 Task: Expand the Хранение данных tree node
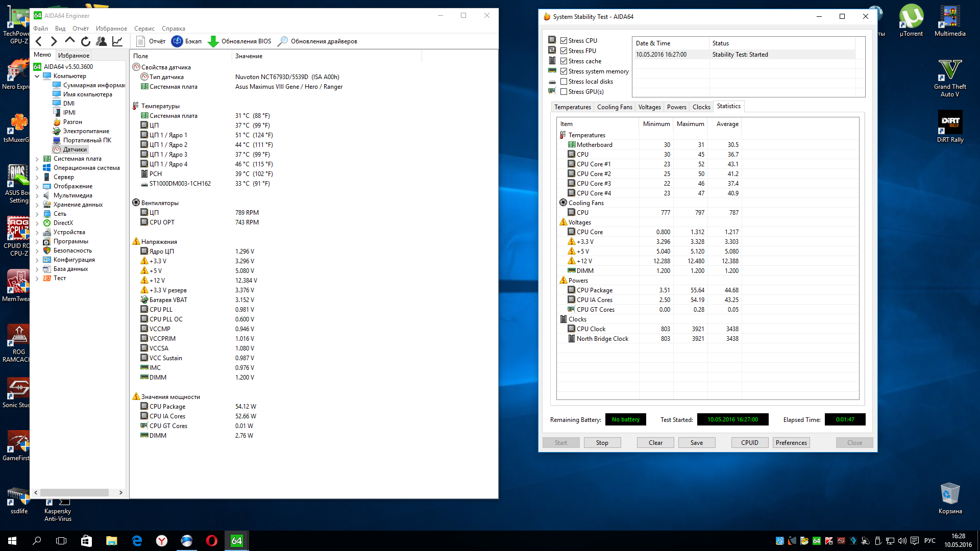pyautogui.click(x=37, y=205)
